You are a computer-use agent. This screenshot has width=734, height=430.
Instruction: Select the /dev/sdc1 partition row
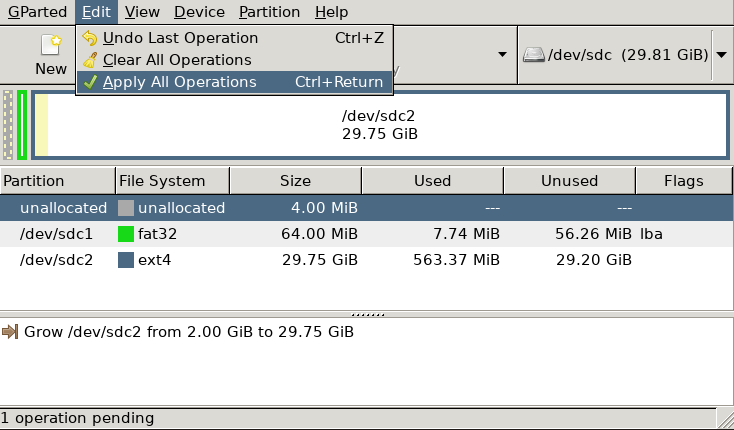click(x=367, y=234)
